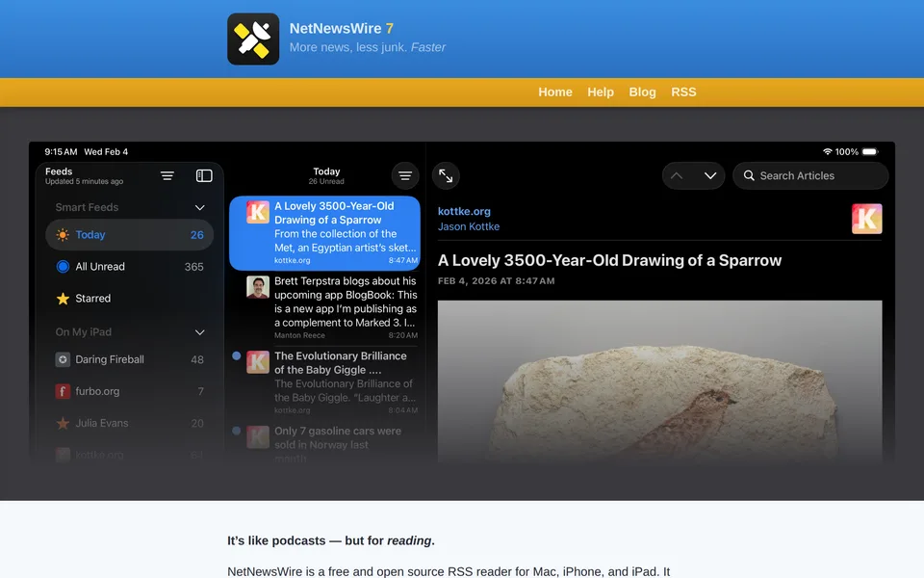The height and width of the screenshot is (578, 924).
Task: Click the article title about a Sparrow
Action: click(x=609, y=260)
